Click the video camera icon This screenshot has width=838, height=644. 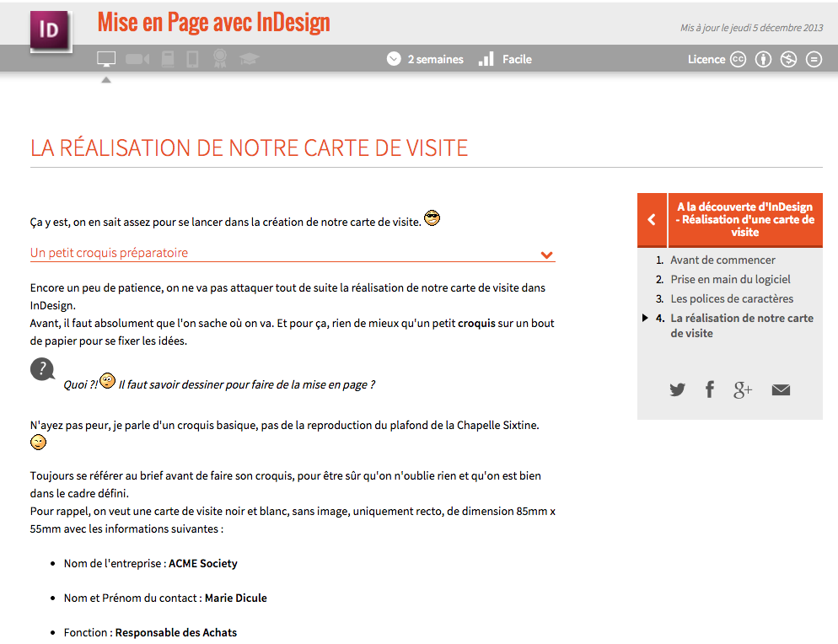[137, 59]
